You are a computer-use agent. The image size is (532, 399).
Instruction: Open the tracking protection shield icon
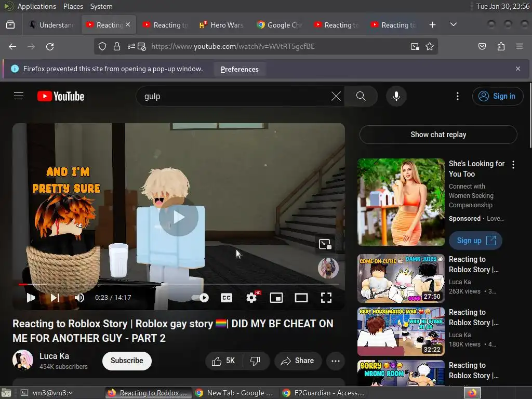click(x=102, y=46)
